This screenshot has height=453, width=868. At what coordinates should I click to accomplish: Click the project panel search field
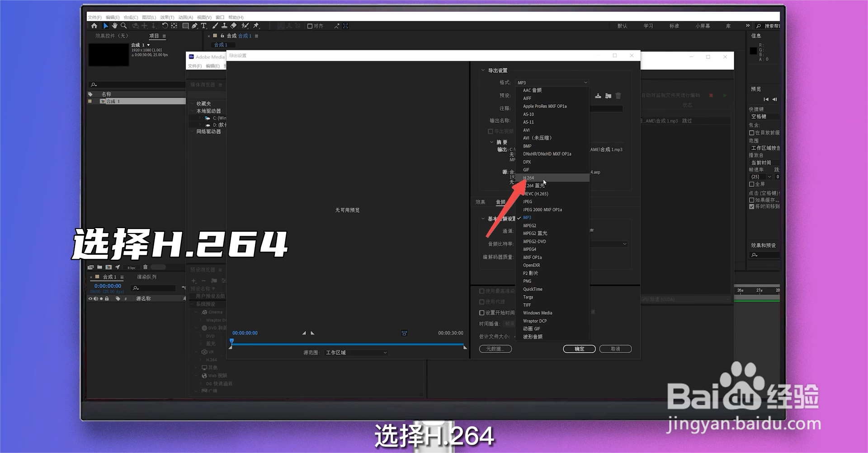[x=137, y=84]
